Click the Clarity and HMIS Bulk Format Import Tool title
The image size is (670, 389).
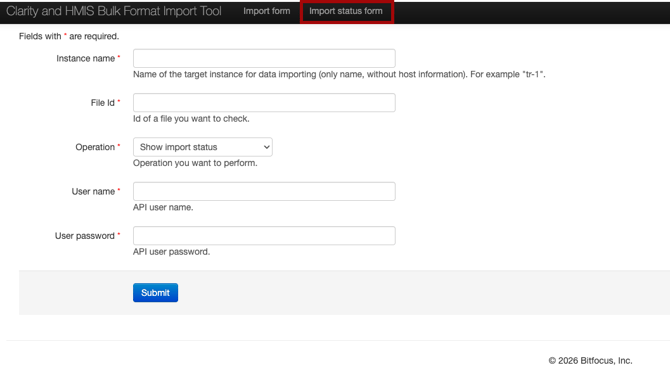tap(114, 11)
